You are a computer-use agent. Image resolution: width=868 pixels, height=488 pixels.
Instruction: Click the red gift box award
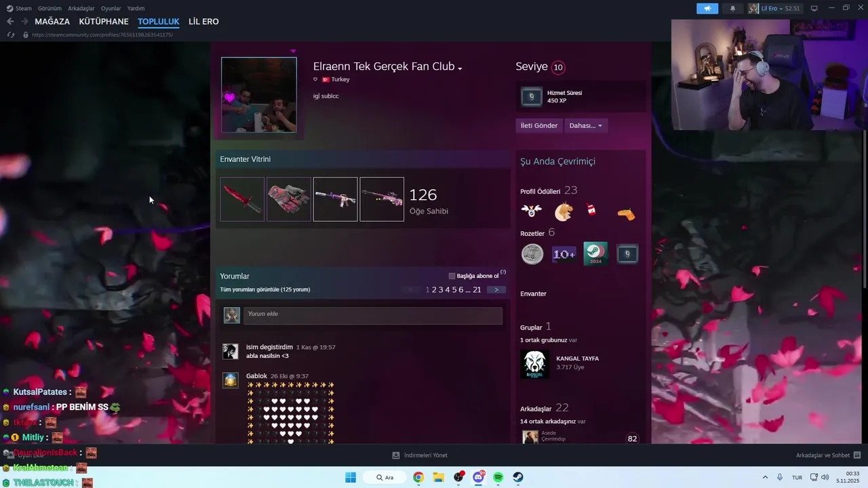click(x=591, y=209)
